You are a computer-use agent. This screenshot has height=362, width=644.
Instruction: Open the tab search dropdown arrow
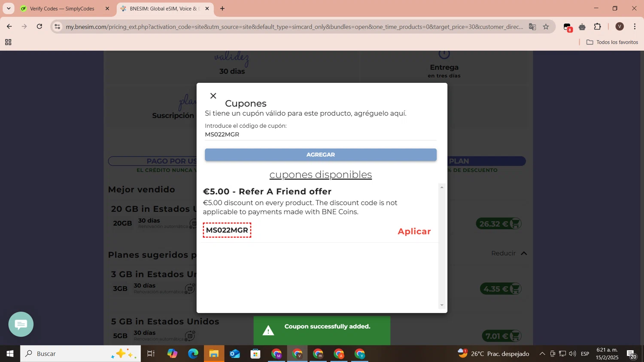tap(9, 9)
